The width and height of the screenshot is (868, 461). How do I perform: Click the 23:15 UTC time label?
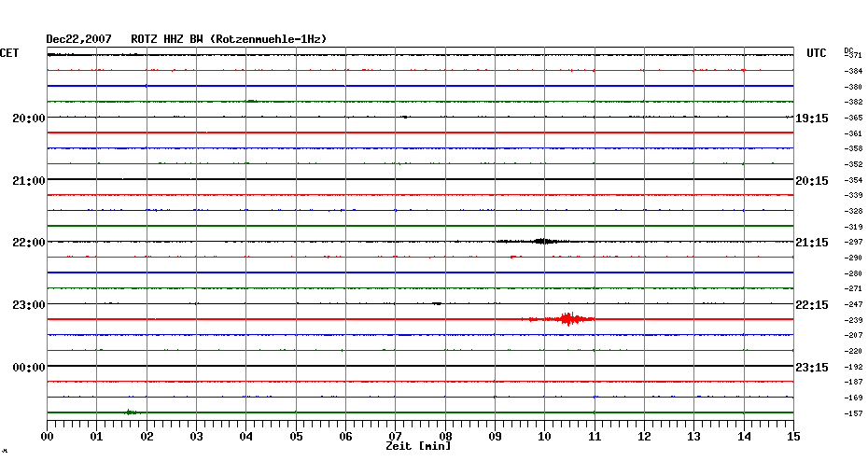click(812, 368)
